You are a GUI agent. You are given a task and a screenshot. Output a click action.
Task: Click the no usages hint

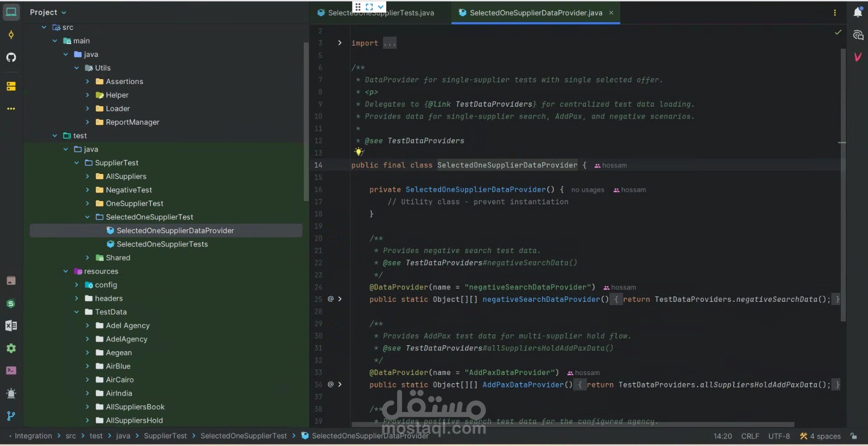pyautogui.click(x=588, y=190)
